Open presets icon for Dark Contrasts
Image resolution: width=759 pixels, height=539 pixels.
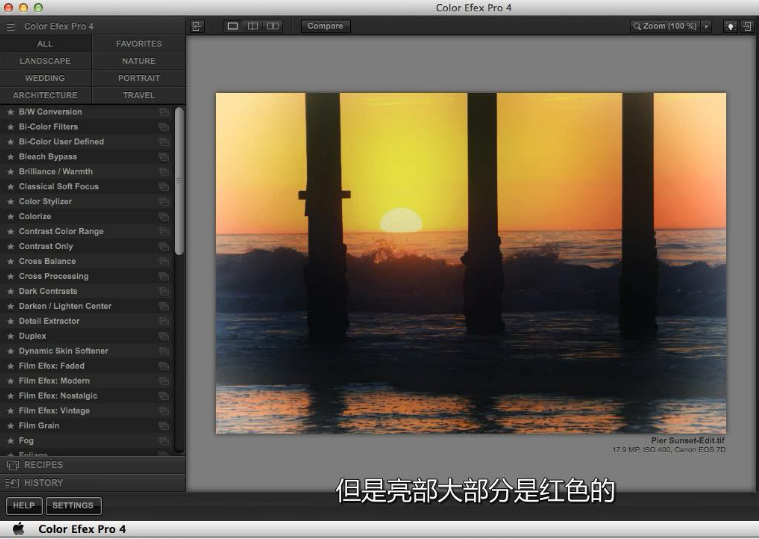pyautogui.click(x=164, y=292)
